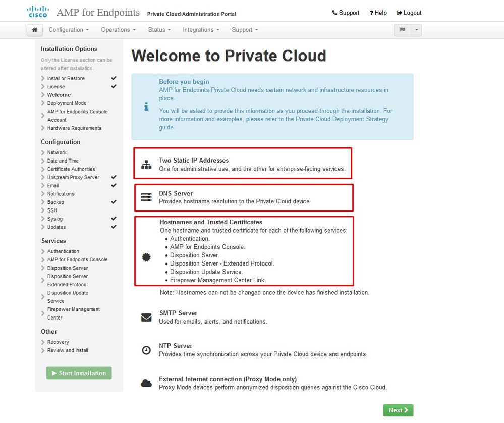The image size is (504, 423).
Task: Open Review and Install in the sidebar
Action: pyautogui.click(x=68, y=350)
